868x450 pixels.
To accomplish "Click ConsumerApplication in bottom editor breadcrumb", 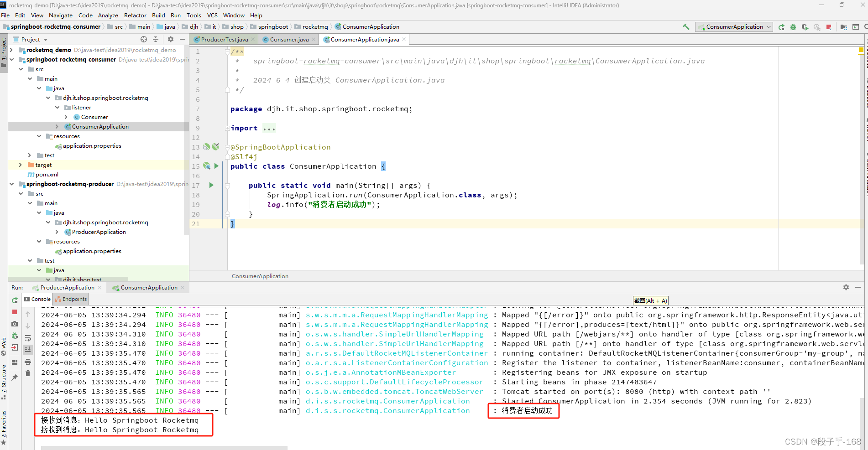I will click(260, 276).
